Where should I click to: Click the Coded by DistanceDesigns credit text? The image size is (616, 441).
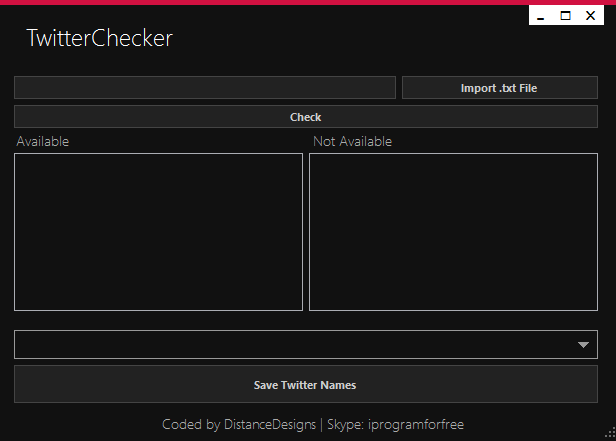pyautogui.click(x=239, y=425)
